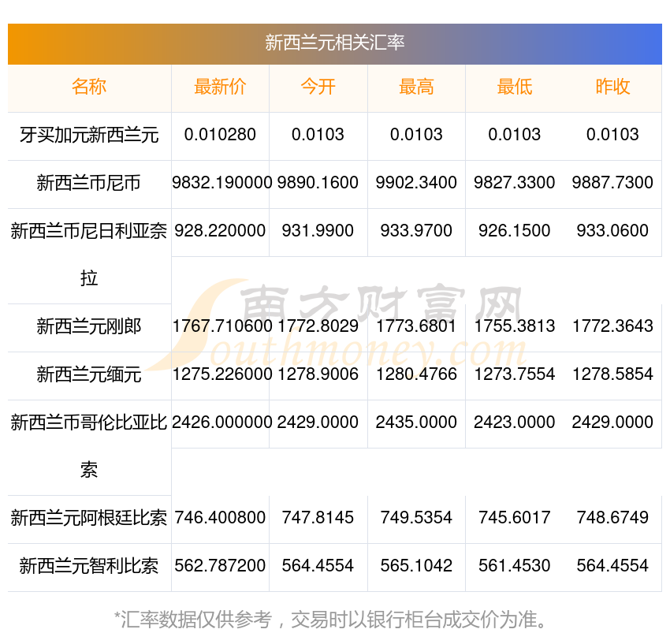Viewport: 670px width, 644px height.
Task: Select the row name 新西兰元阿根廷比索
Action: (x=89, y=519)
